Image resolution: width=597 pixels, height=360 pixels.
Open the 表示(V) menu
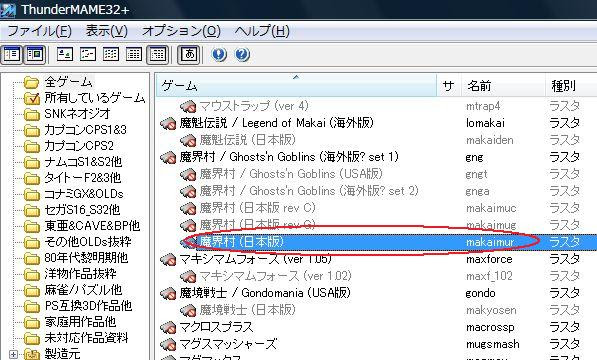[106, 31]
